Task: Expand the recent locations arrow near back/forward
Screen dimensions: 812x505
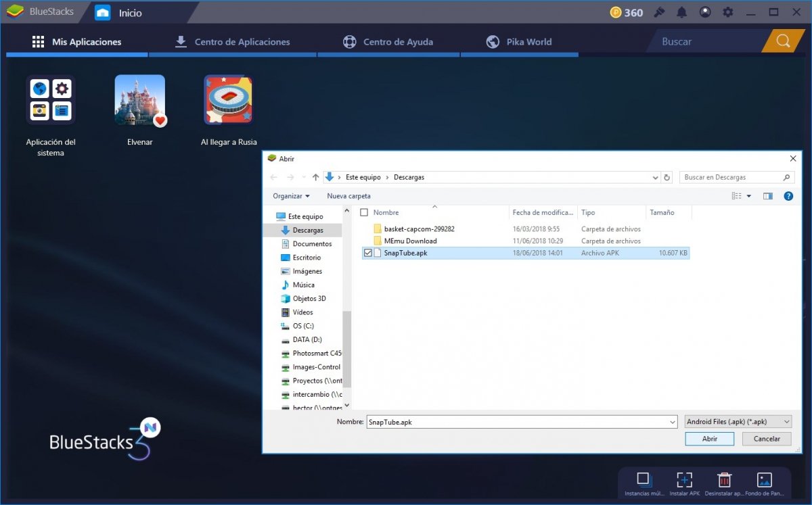Action: [302, 177]
